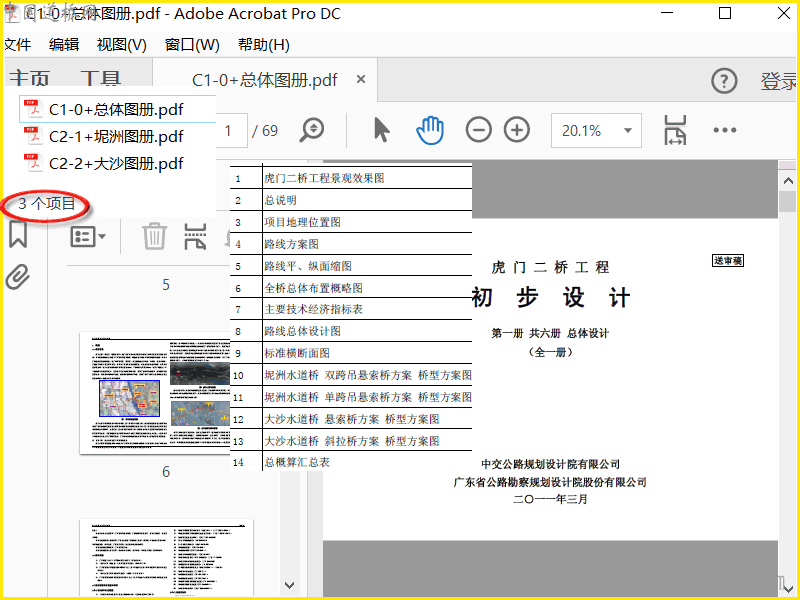Image resolution: width=800 pixels, height=600 pixels.
Task: Click table row 标准横断面图
Action: pyautogui.click(x=351, y=353)
